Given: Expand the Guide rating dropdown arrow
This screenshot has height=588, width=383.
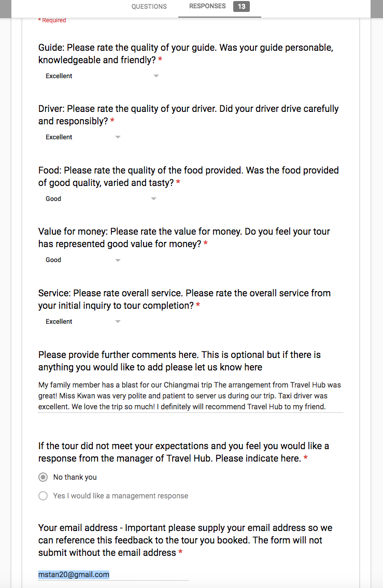Looking at the screenshot, I should (x=156, y=76).
